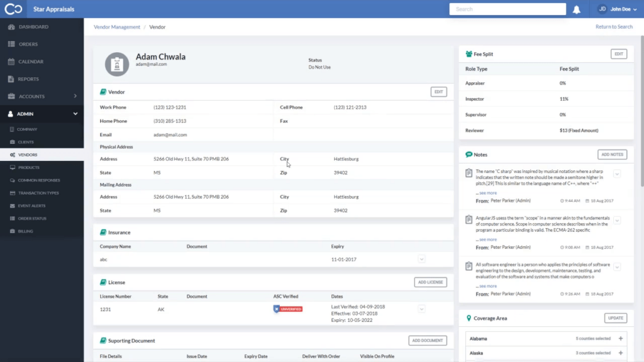Click the Vendor Management breadcrumb link

click(x=116, y=27)
